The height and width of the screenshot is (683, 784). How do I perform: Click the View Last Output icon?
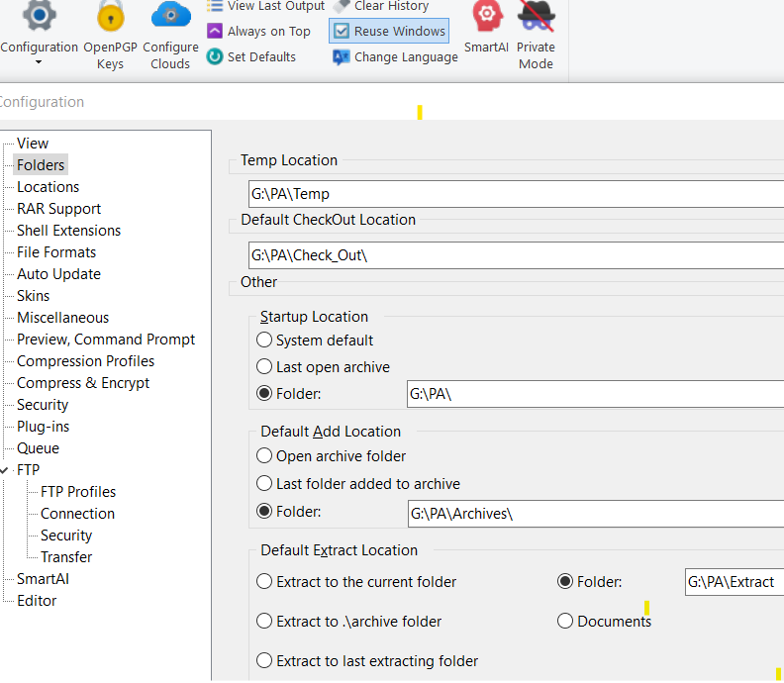coord(215,6)
